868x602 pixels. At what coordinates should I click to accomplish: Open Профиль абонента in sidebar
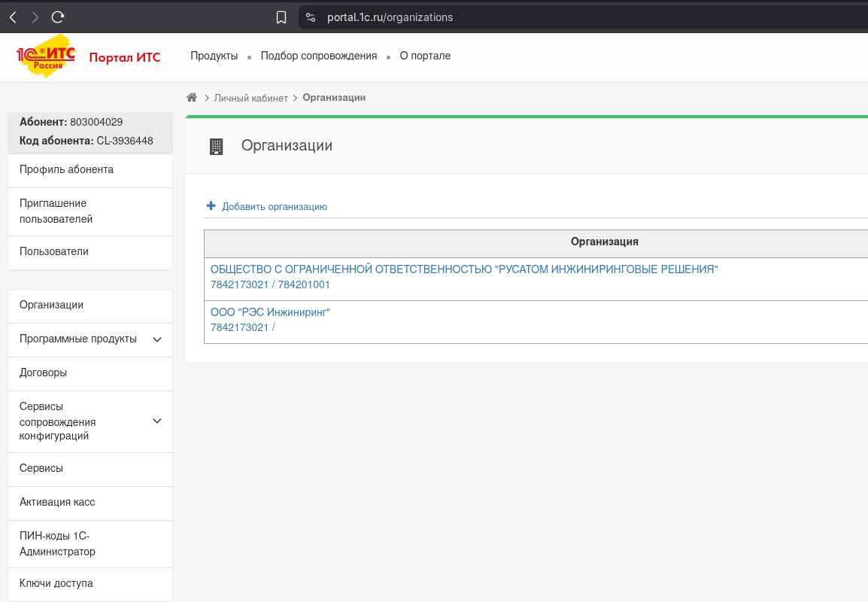click(x=66, y=169)
